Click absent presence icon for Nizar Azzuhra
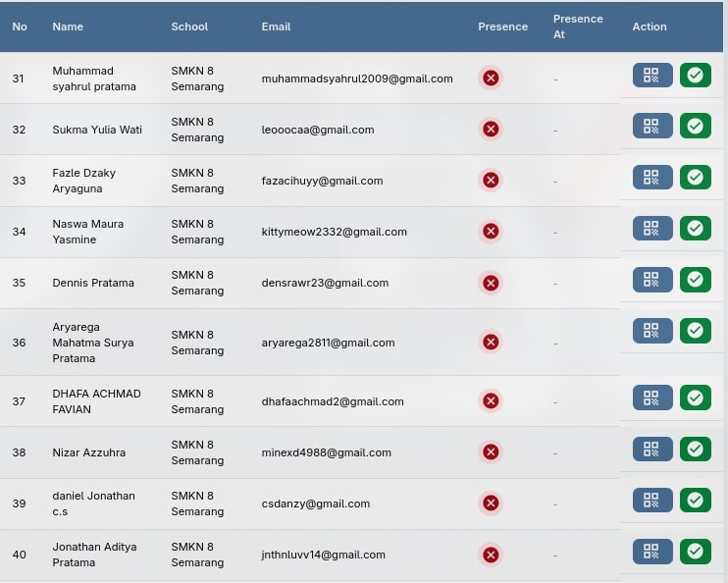 click(491, 452)
